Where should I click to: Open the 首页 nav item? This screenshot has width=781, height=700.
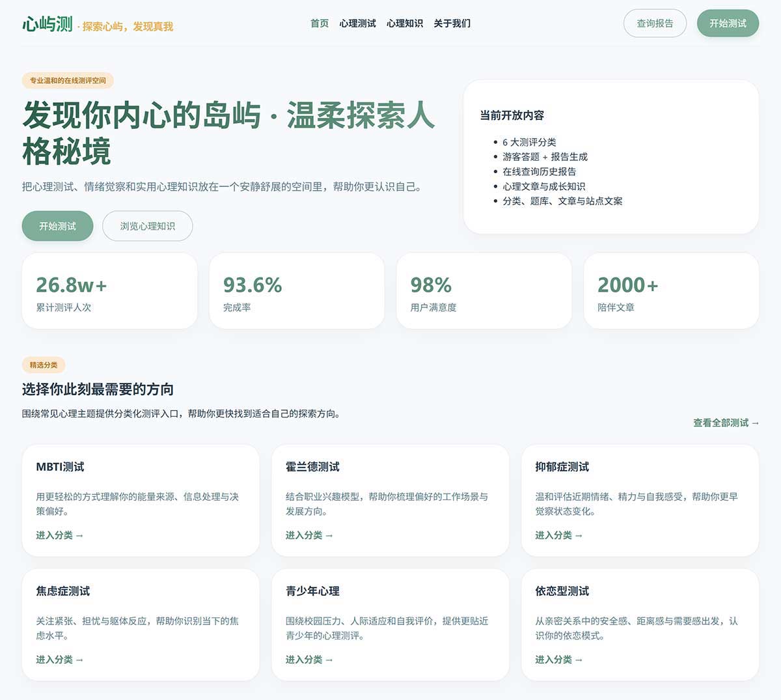coord(320,23)
